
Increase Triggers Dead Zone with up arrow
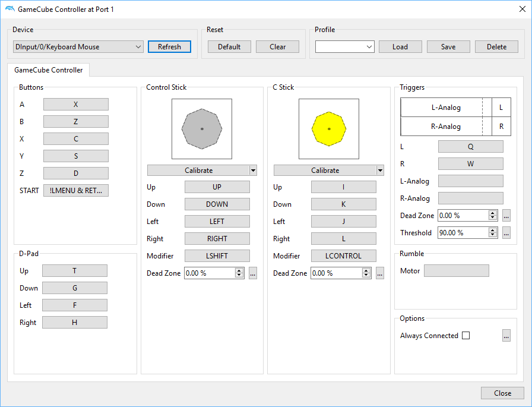click(493, 213)
